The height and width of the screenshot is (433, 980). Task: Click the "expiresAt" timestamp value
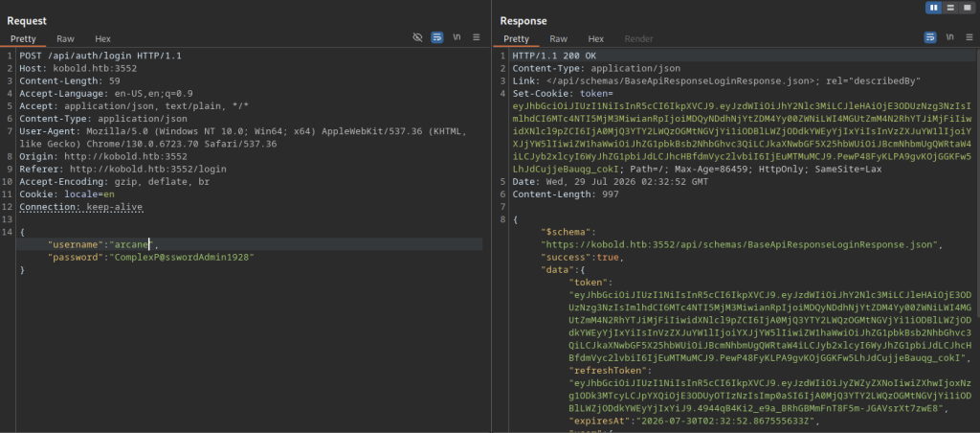tap(725, 422)
